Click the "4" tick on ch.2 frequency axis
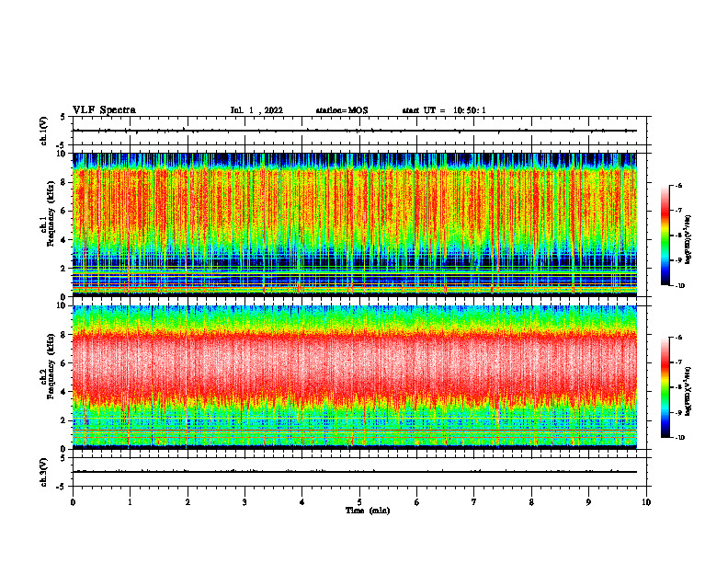The width and height of the screenshot is (728, 563). [65, 392]
